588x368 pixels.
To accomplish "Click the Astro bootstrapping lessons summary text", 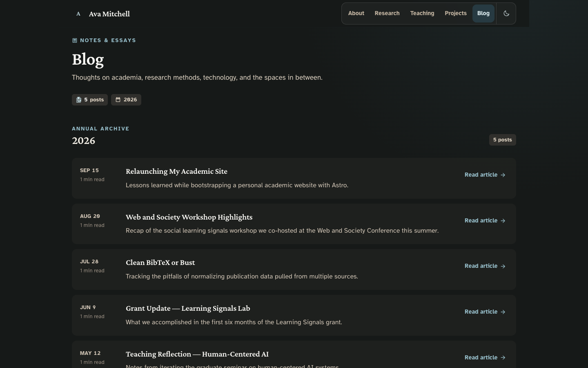I will (237, 185).
